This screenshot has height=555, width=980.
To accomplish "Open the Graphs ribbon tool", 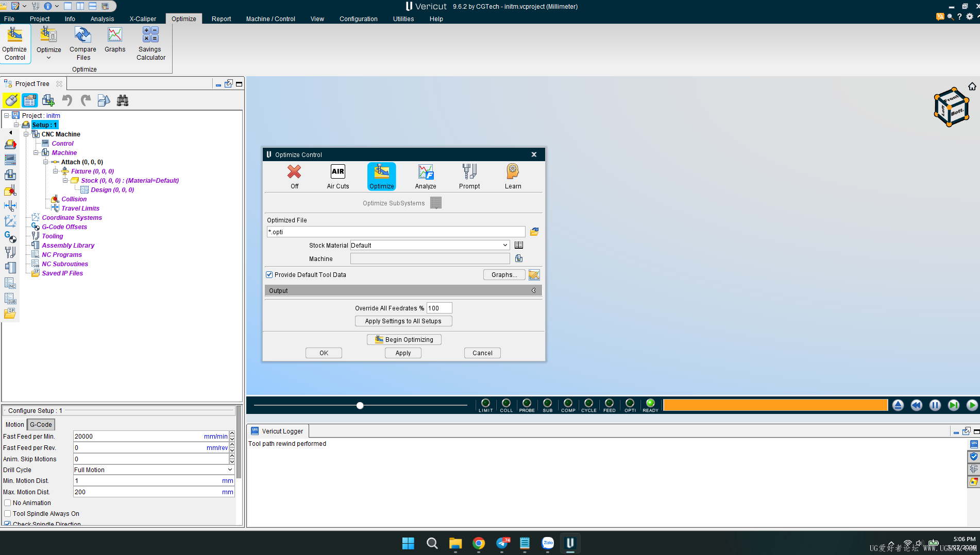I will (115, 40).
